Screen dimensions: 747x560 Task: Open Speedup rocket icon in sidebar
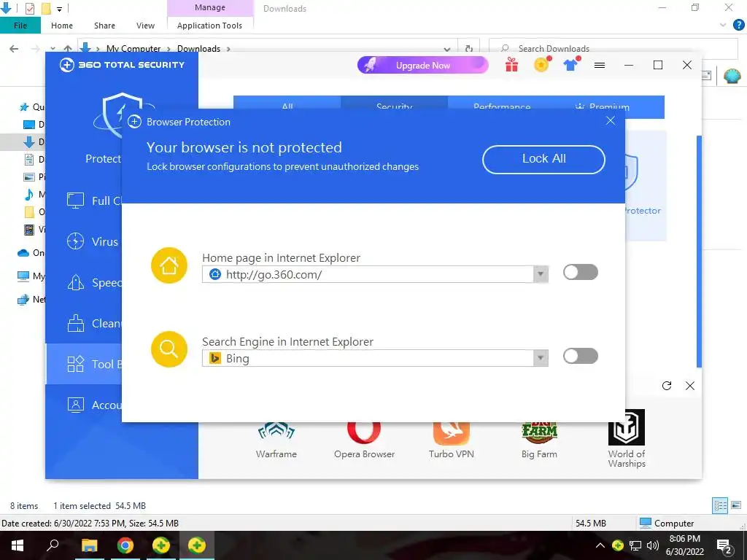pyautogui.click(x=75, y=282)
